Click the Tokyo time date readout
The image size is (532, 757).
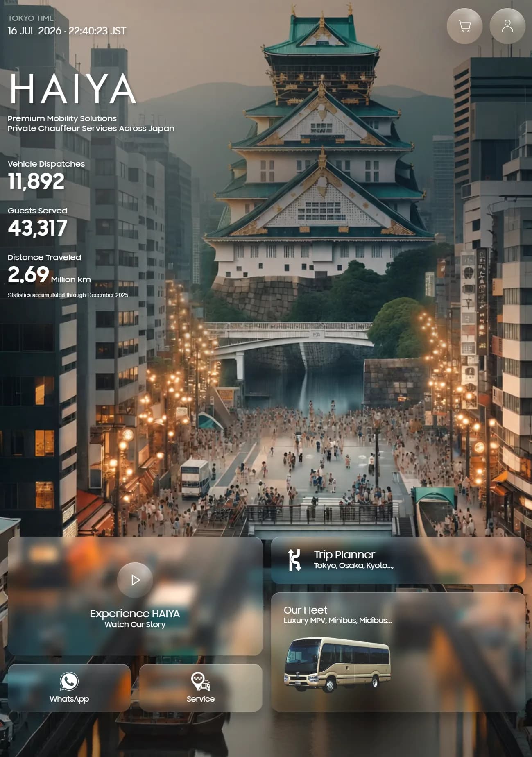[x=67, y=31]
